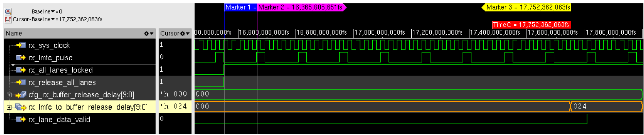Click the red TimeC cursor flag

tap(531, 25)
